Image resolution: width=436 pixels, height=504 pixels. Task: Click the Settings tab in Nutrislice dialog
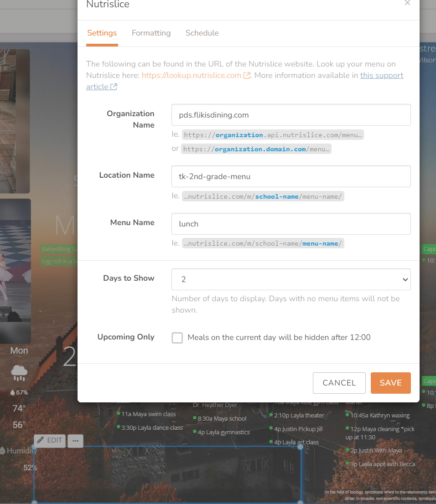point(102,33)
